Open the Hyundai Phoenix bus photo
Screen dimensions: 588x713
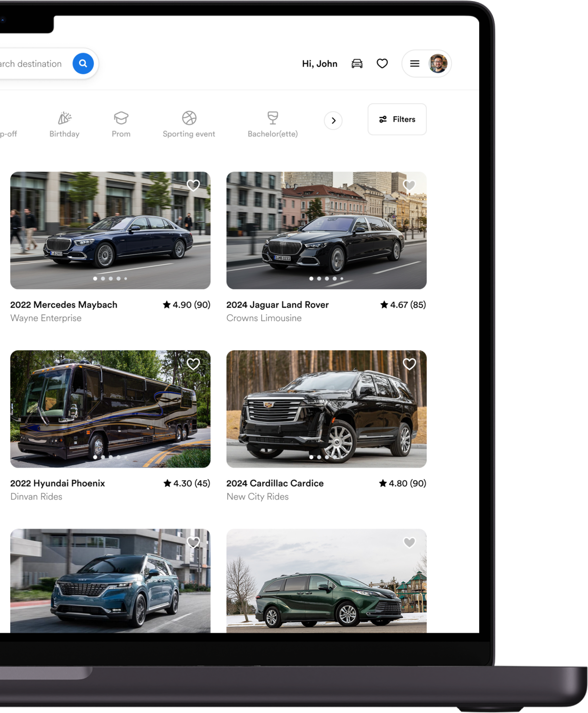(110, 409)
